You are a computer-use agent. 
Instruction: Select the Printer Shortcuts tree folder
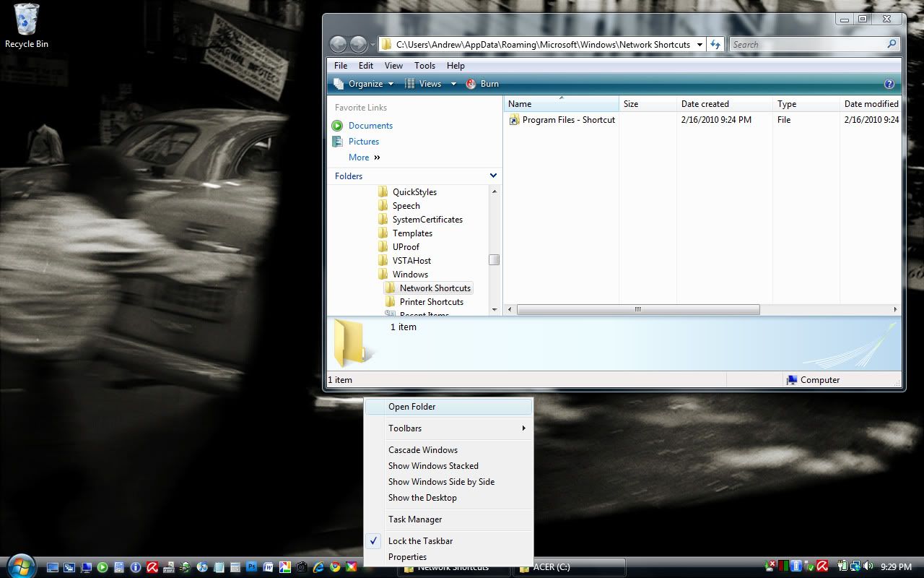pyautogui.click(x=424, y=302)
